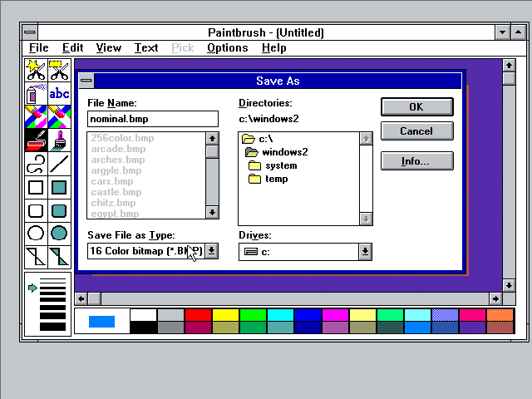This screenshot has height=399, width=532.
Task: Select the Pick rectangular cutout tool
Action: [x=59, y=70]
